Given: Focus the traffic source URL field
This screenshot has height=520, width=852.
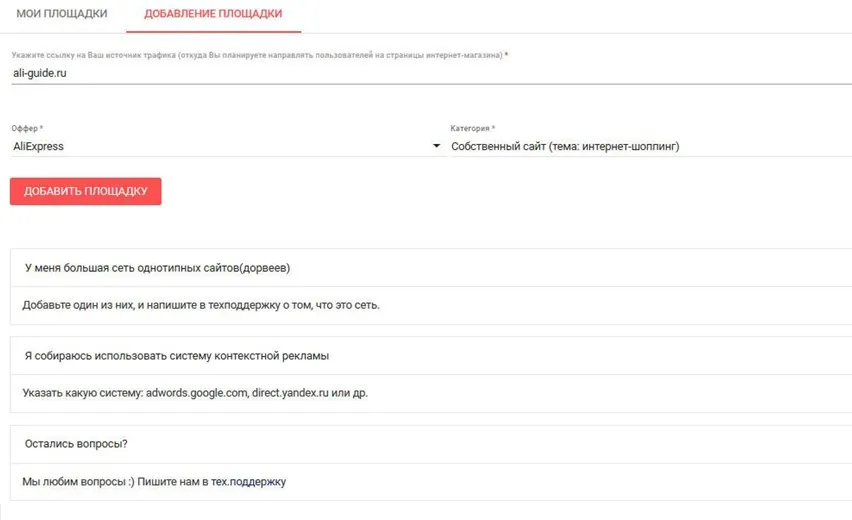Looking at the screenshot, I should (431, 73).
